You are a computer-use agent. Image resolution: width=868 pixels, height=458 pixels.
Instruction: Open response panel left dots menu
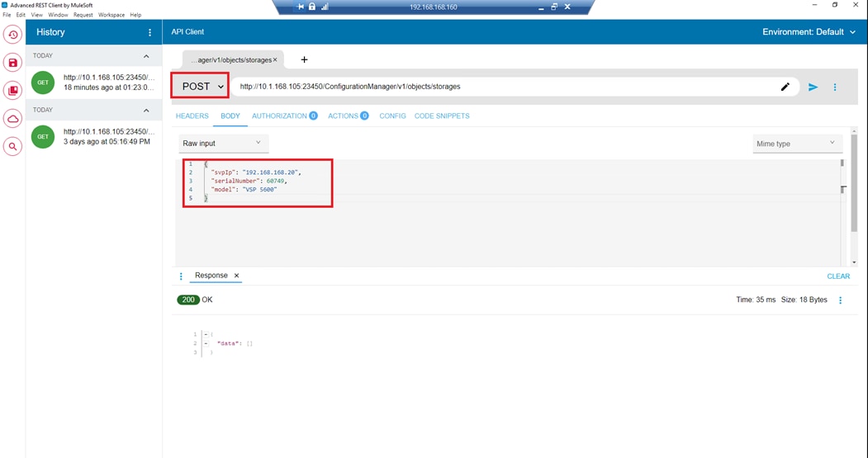pos(181,276)
